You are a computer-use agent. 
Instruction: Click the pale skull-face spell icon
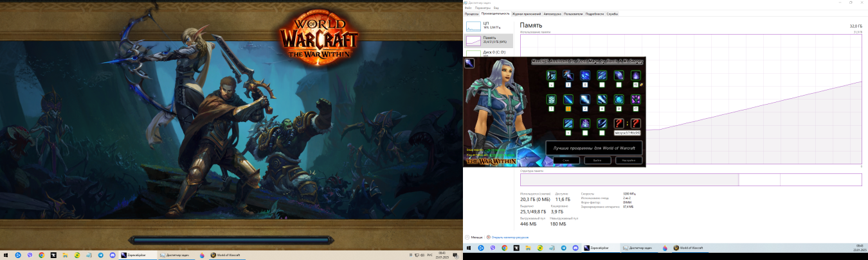(x=551, y=99)
